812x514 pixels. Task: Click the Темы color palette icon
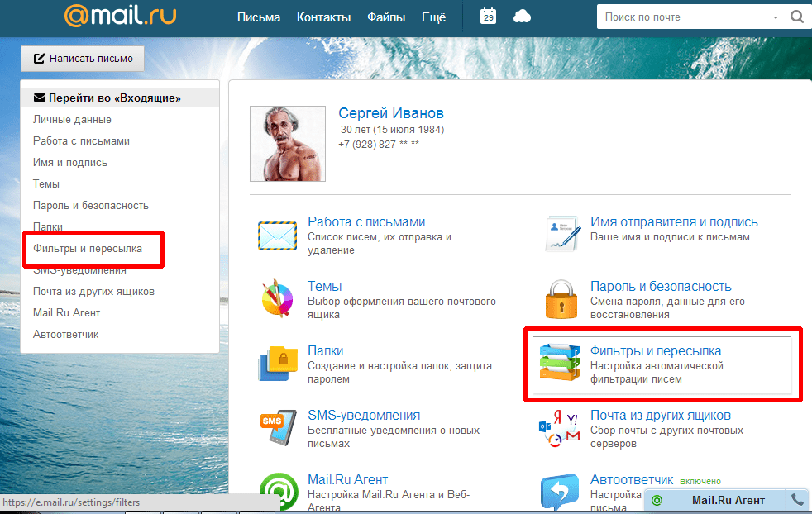(x=277, y=298)
